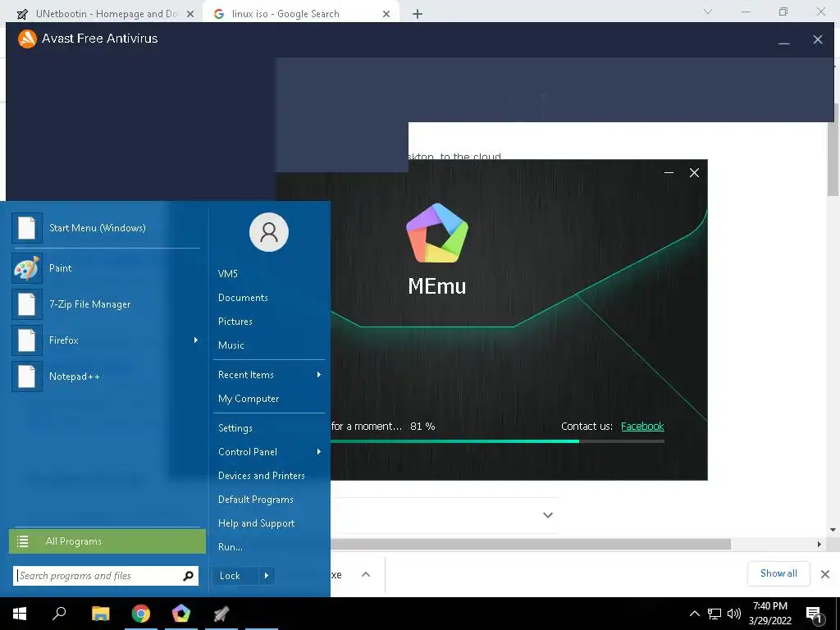Open the notification center icon

(x=814, y=614)
